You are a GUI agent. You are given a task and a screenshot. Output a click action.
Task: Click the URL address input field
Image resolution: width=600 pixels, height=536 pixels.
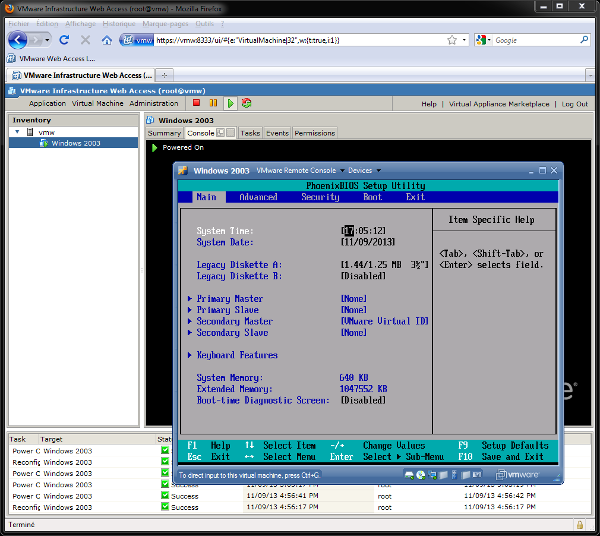[298, 40]
